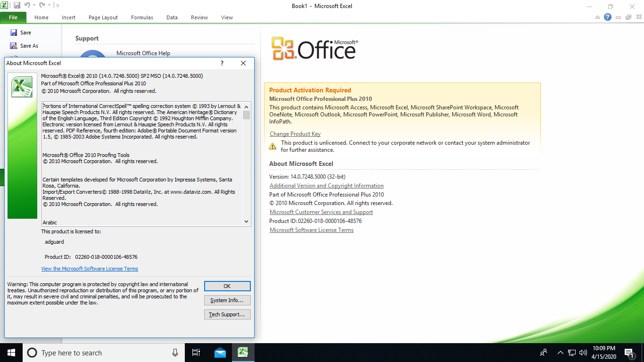Open the Redo history dropdown arrow
The width and height of the screenshot is (644, 362).
point(49,6)
